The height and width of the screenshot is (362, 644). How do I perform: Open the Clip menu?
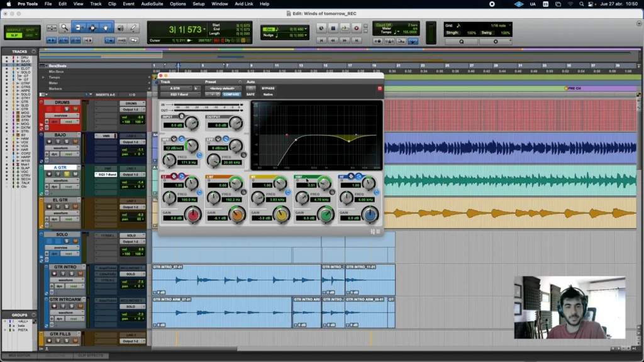(112, 4)
